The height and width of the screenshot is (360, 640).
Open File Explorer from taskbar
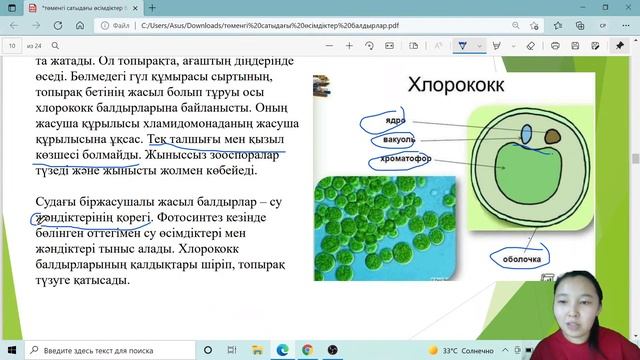257,350
